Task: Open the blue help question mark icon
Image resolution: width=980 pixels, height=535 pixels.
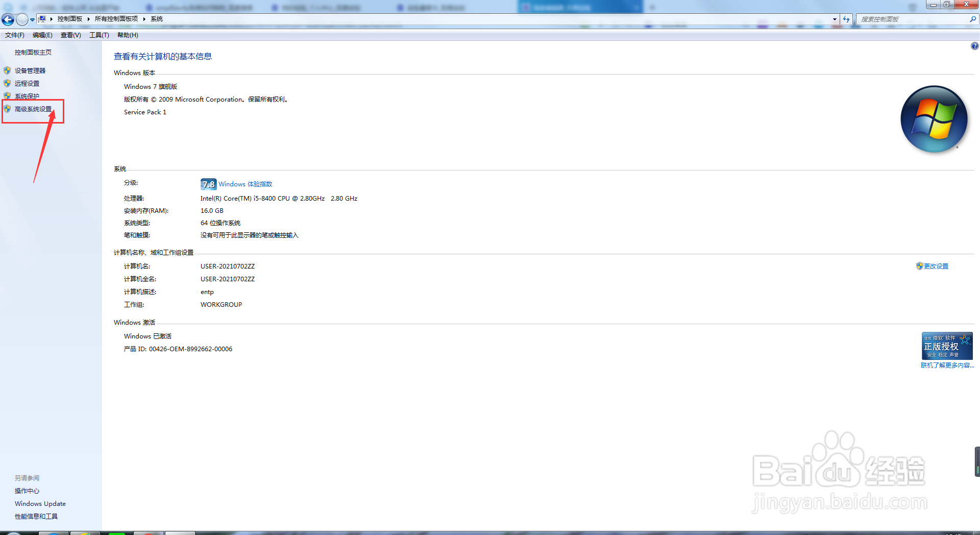Action: 974,46
